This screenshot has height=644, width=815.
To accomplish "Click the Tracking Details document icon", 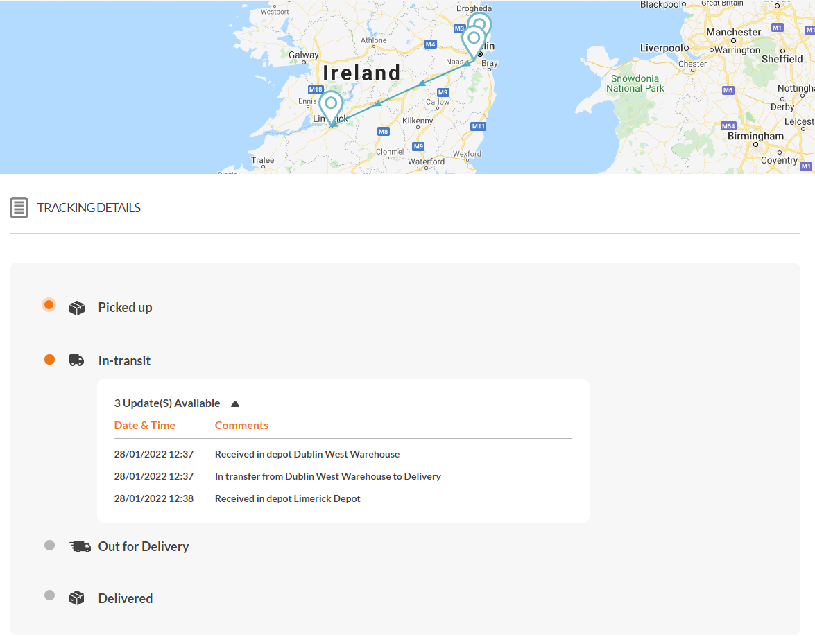I will [x=19, y=207].
